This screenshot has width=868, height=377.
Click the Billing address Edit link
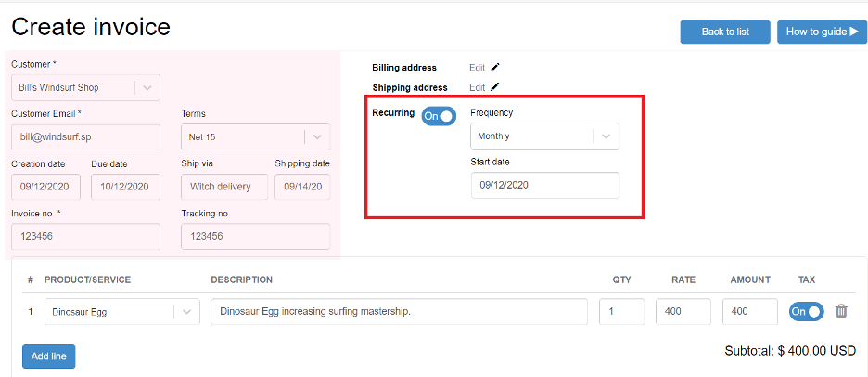tap(477, 68)
